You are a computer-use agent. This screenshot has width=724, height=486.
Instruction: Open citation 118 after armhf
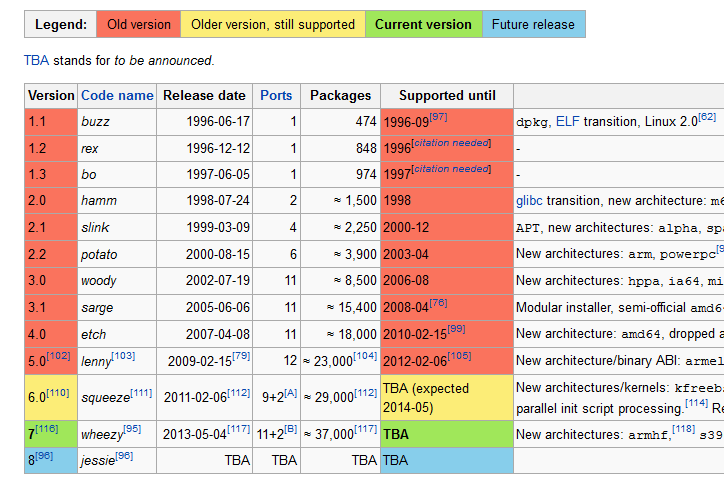pyautogui.click(x=683, y=429)
